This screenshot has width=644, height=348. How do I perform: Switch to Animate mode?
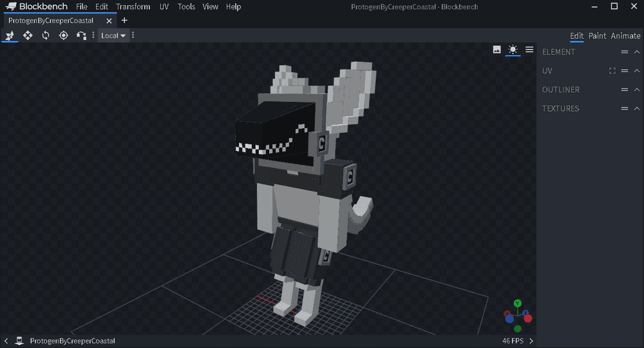[625, 35]
